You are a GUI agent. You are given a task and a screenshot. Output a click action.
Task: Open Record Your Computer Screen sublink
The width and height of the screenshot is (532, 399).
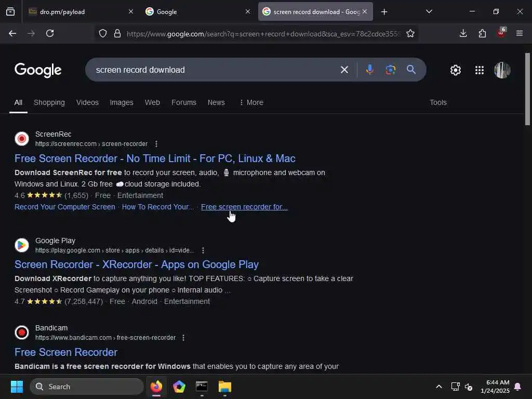(65, 207)
